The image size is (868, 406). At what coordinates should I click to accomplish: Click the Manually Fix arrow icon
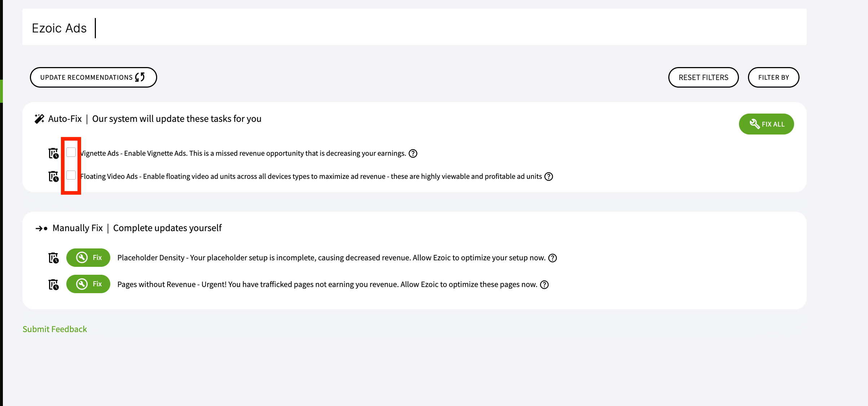pos(41,228)
